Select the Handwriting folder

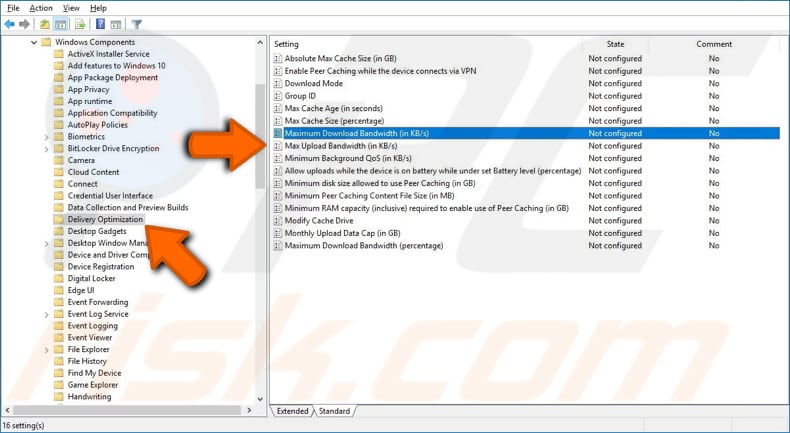click(89, 397)
